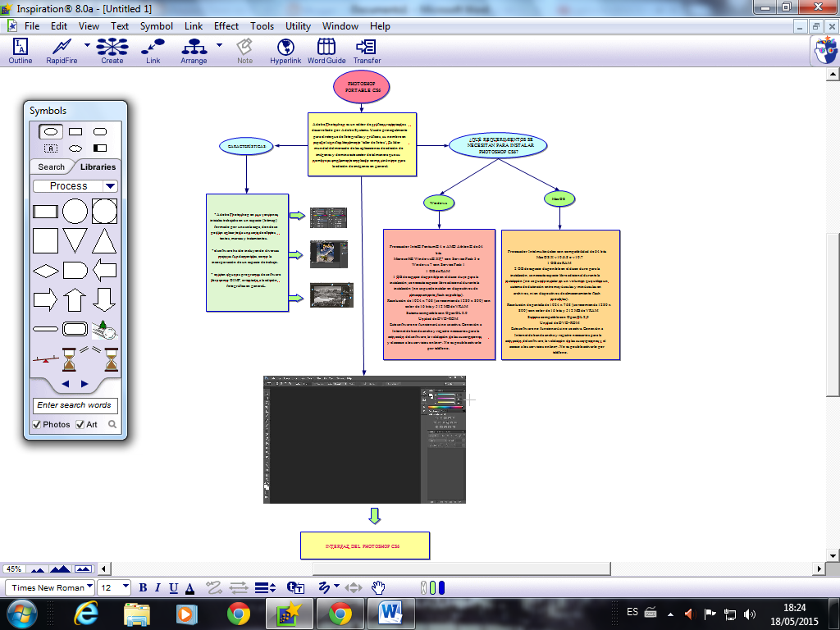The image size is (840, 630).
Task: Insert the down arrow symbol
Action: 104,299
